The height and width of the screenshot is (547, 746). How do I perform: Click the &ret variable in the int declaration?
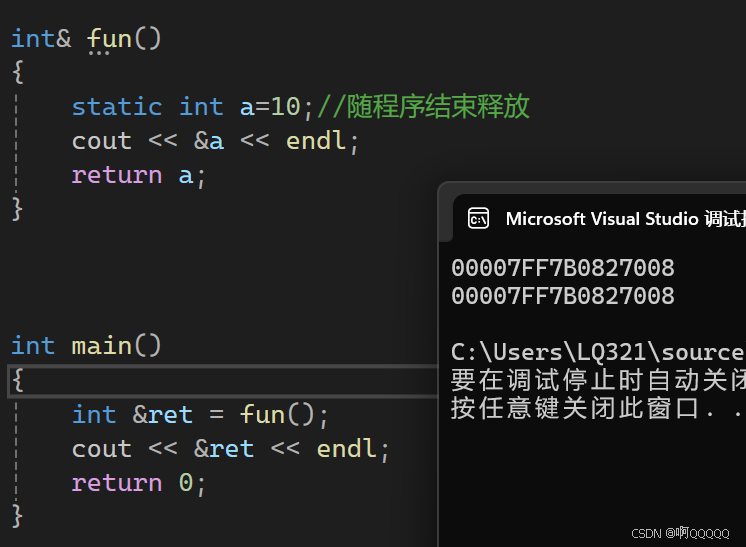click(x=162, y=414)
